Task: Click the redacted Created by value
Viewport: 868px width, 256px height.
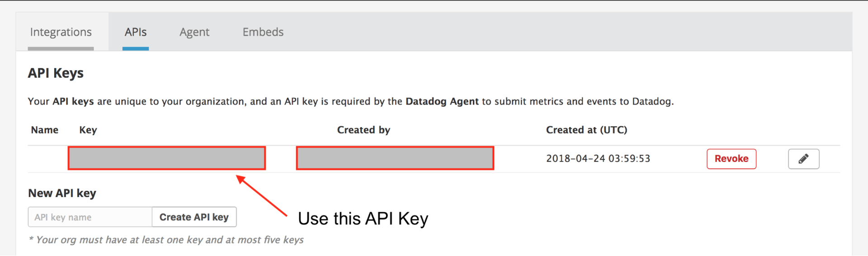Action: tap(395, 158)
